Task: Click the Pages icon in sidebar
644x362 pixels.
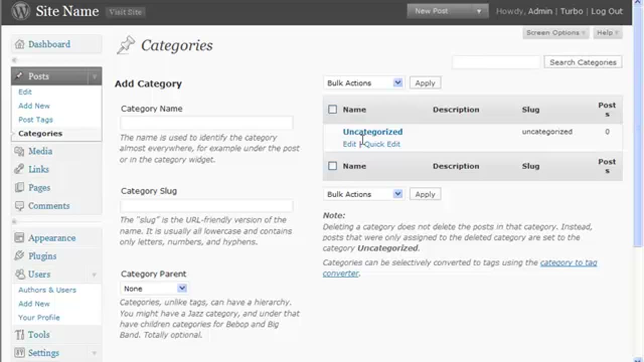Action: click(20, 188)
